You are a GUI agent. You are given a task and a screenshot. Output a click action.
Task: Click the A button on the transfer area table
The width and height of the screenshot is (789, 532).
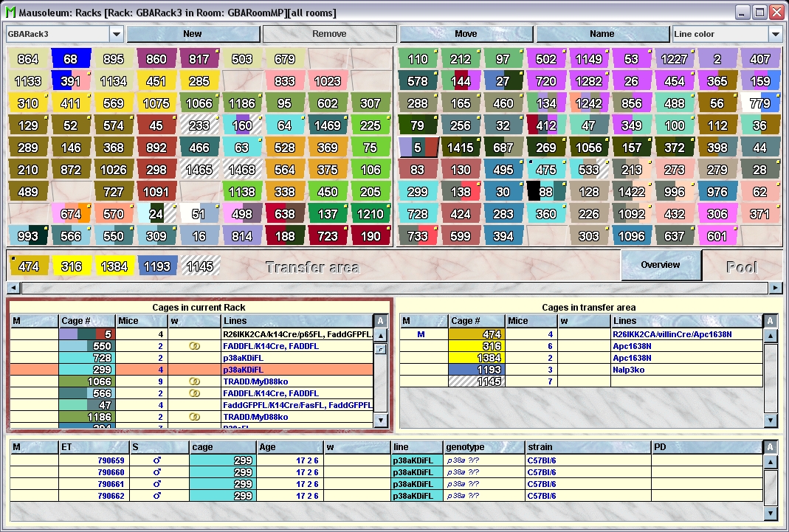(769, 322)
